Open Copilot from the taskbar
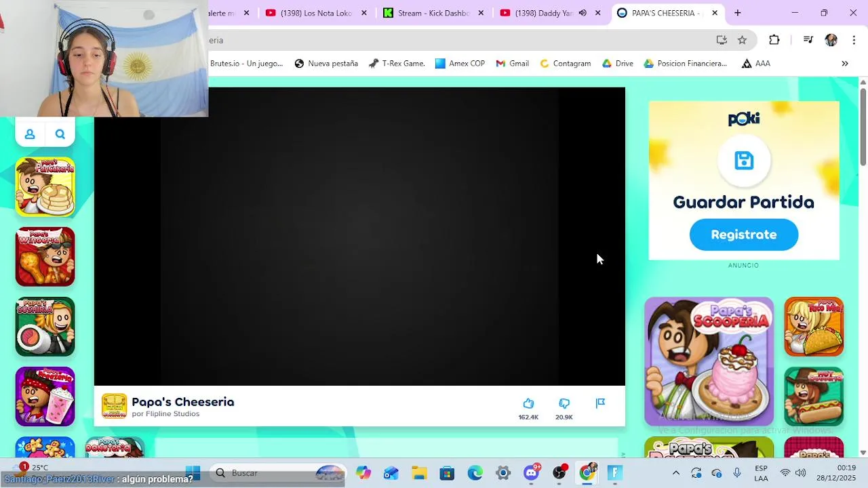The width and height of the screenshot is (868, 488). [x=363, y=472]
